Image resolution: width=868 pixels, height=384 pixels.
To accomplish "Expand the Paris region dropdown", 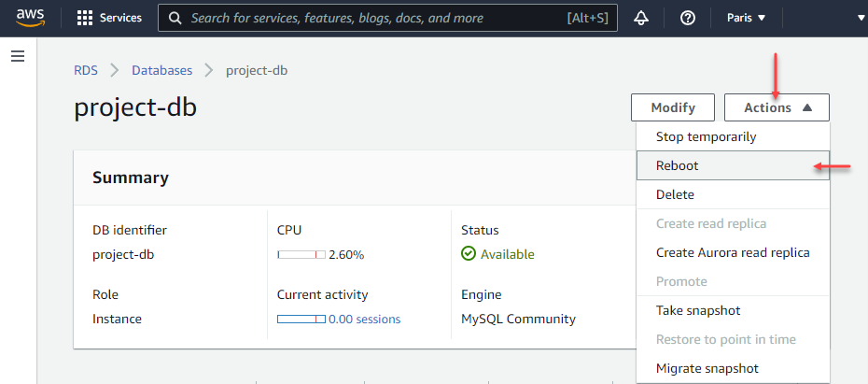I will [746, 18].
